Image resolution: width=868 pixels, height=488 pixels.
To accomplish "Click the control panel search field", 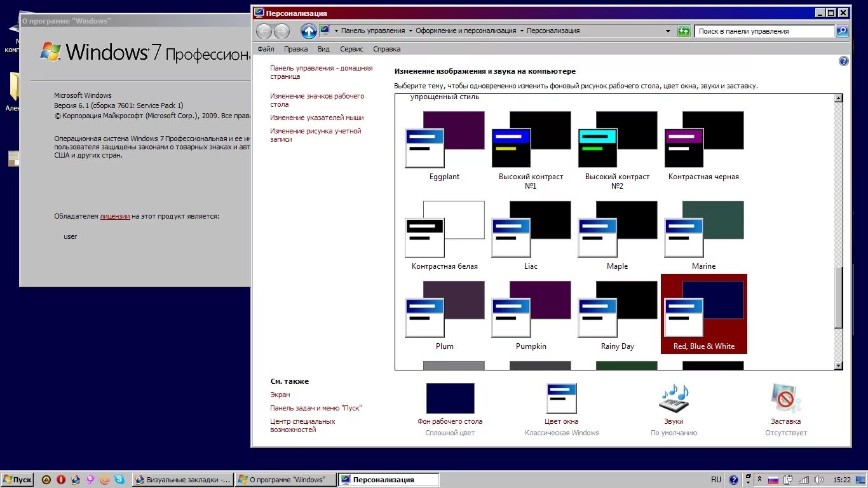I will click(764, 30).
